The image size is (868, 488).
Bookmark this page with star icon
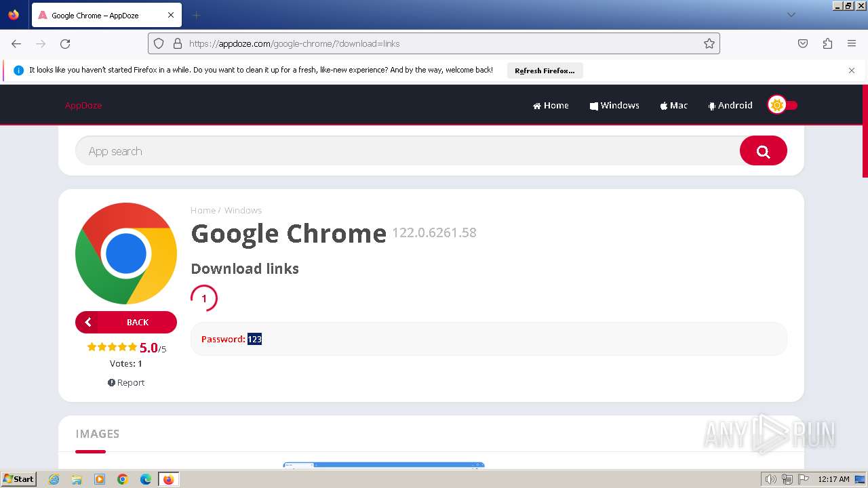click(709, 43)
